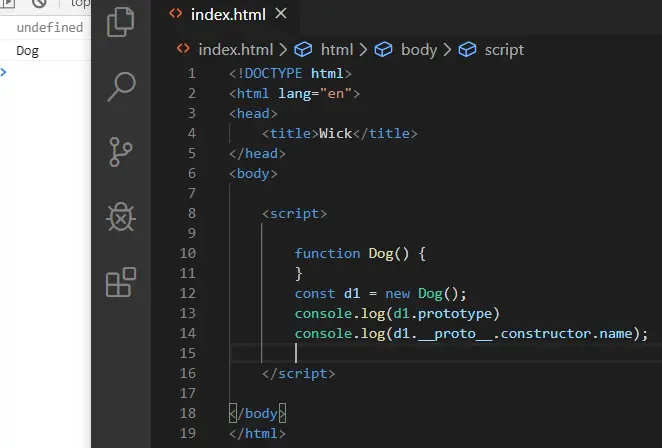
Task: Click the console prompt arrow in DevTools
Action: pyautogui.click(x=4, y=72)
